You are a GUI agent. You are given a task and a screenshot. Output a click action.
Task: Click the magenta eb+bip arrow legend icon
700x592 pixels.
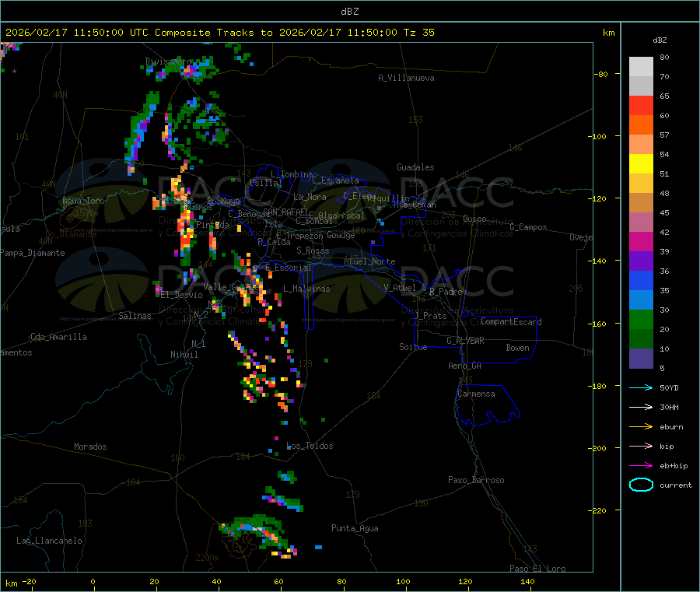coord(641,466)
